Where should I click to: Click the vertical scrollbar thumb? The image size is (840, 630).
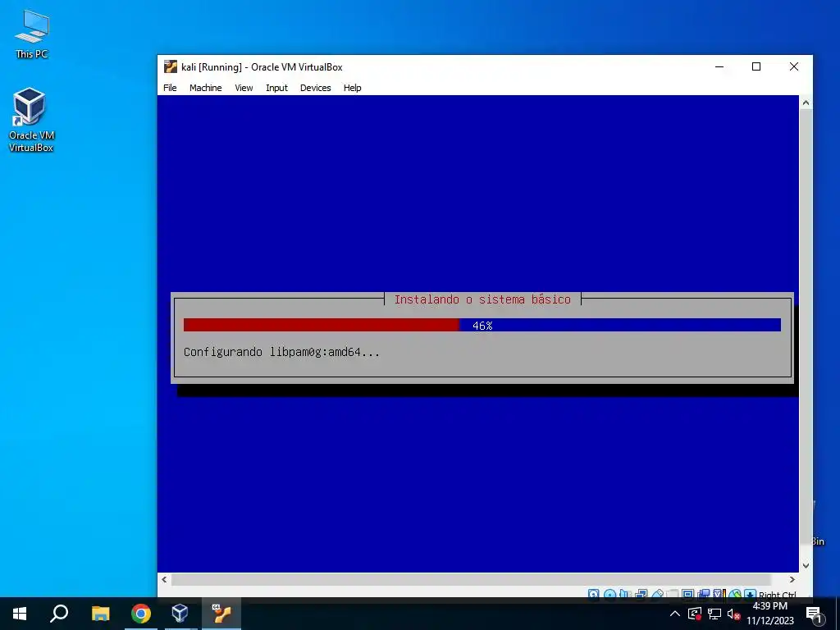(x=806, y=326)
